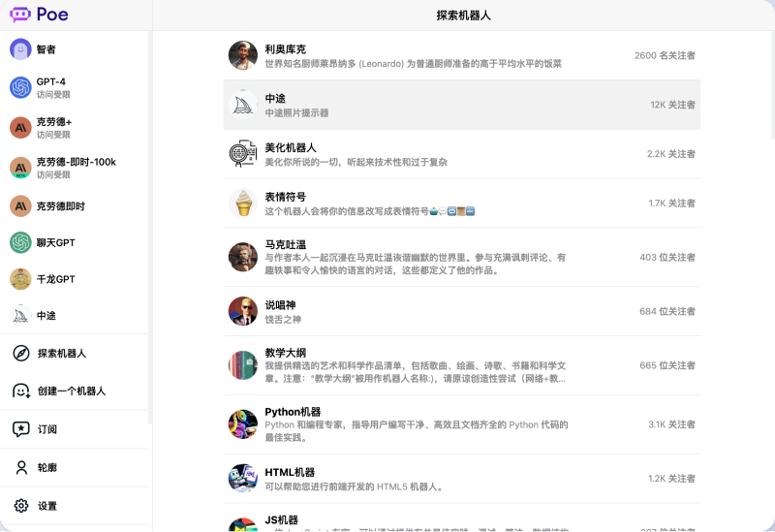Viewport: 775px width, 532px height.
Task: Select the 克劳德-即时-100k avatar
Action: (x=20, y=168)
